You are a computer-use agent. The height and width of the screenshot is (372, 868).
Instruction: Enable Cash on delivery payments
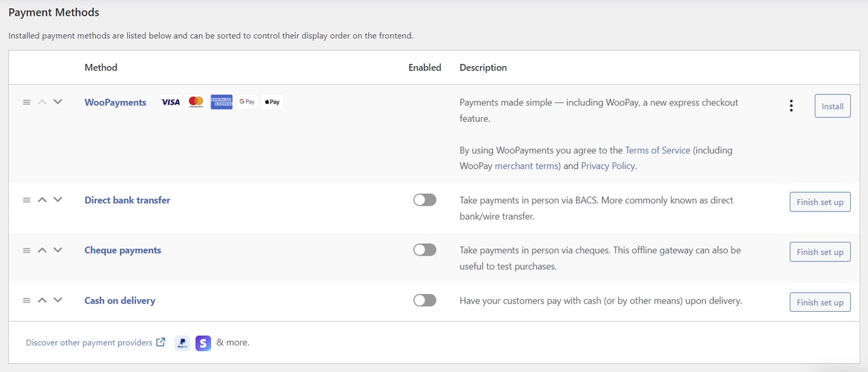click(424, 300)
